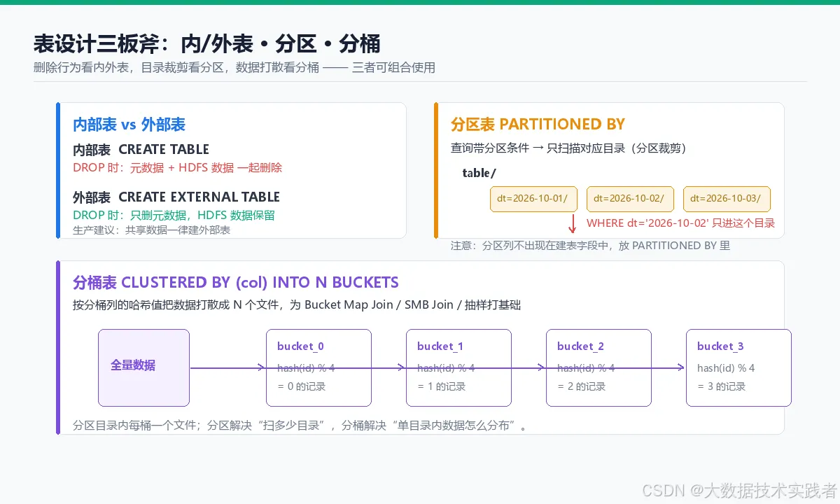Image resolution: width=840 pixels, height=504 pixels.
Task: Select the bucket_3 box
Action: [x=739, y=367]
